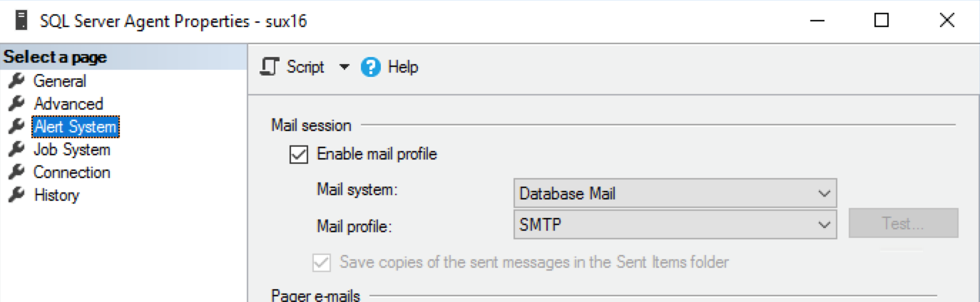Click the wrench icon beside Job System

(16, 150)
